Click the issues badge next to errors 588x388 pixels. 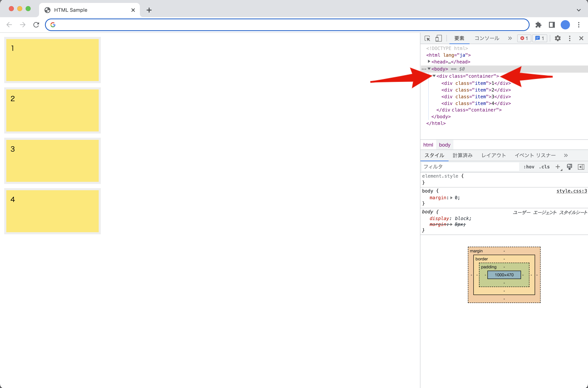539,38
